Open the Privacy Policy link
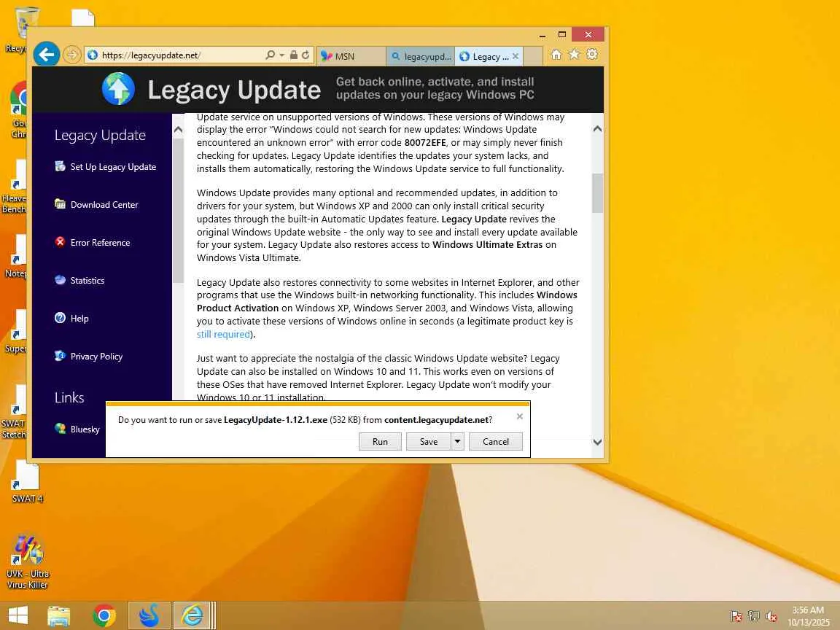840x630 pixels. 96,357
